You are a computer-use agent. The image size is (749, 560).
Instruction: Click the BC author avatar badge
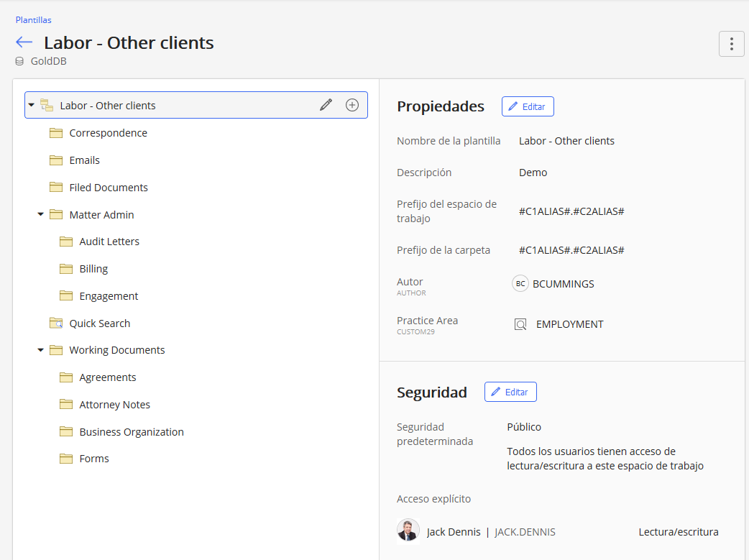520,284
